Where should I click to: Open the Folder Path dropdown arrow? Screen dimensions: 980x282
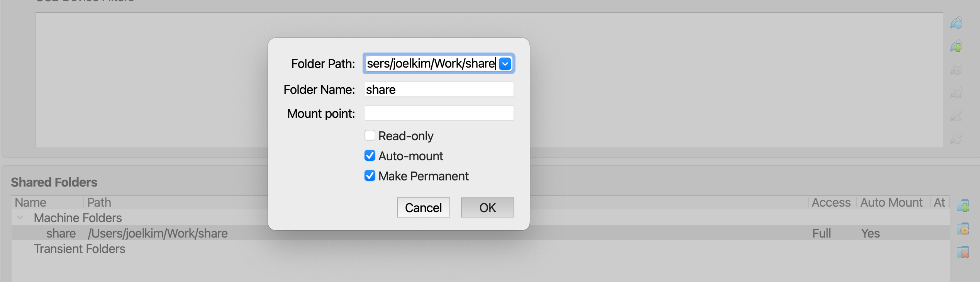point(505,64)
